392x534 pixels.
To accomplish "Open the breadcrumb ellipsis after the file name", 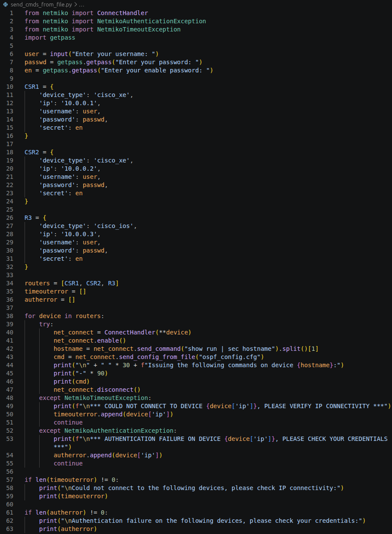I will tap(82, 4).
